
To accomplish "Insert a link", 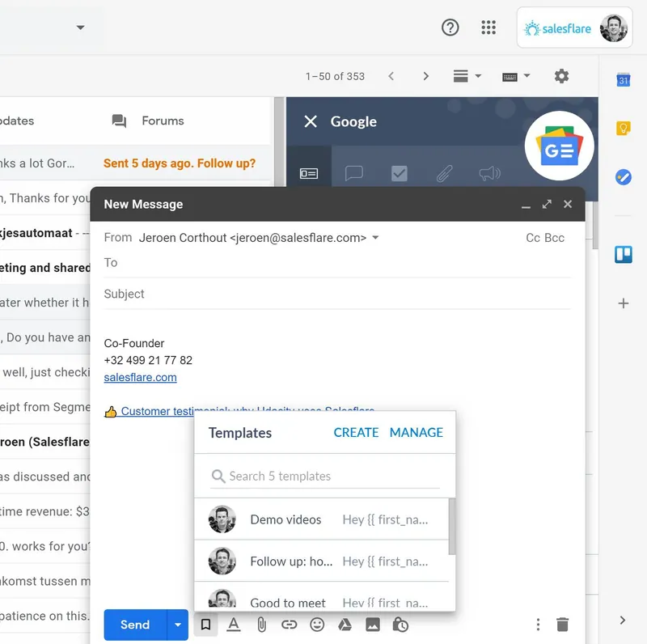I will coord(290,625).
